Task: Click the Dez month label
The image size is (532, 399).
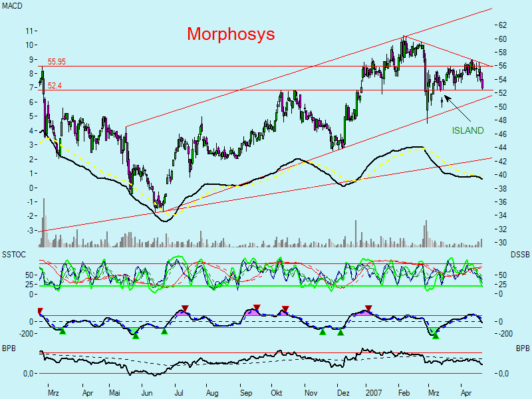Action: [x=343, y=393]
